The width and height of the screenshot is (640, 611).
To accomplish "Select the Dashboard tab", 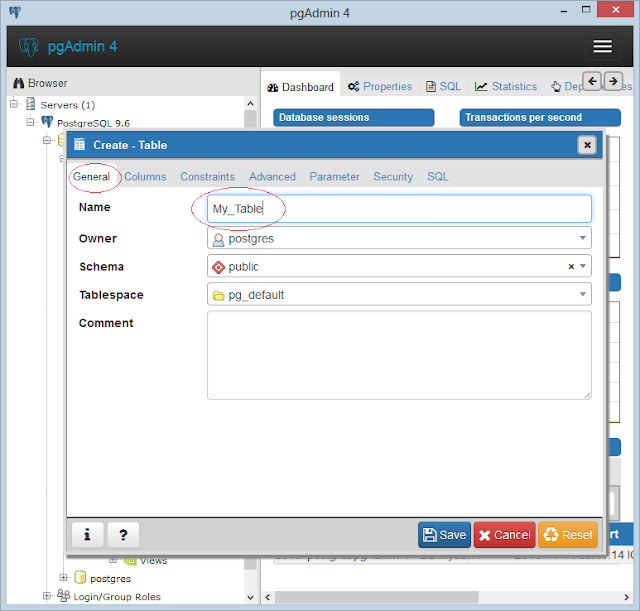I will click(x=300, y=87).
